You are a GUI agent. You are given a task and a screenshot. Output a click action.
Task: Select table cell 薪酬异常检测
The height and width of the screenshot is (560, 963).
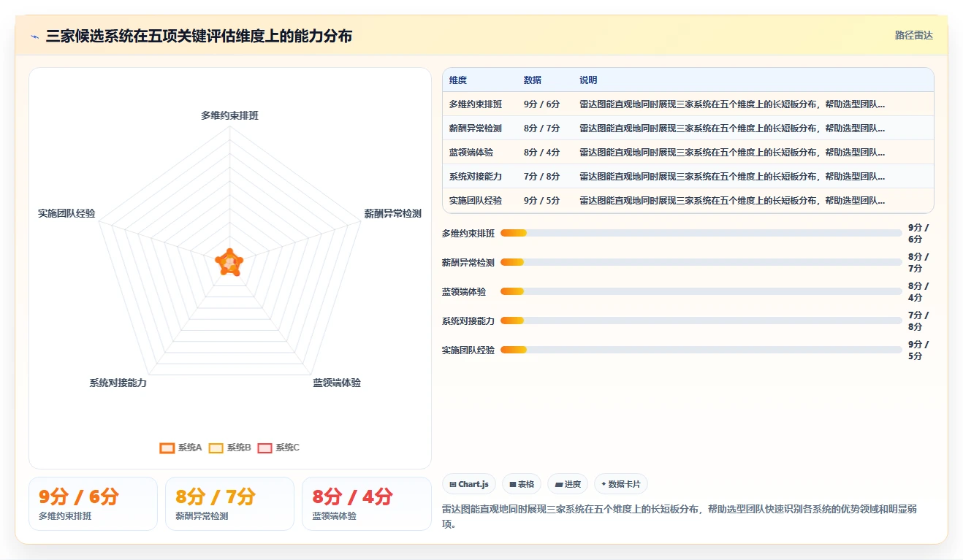point(476,129)
